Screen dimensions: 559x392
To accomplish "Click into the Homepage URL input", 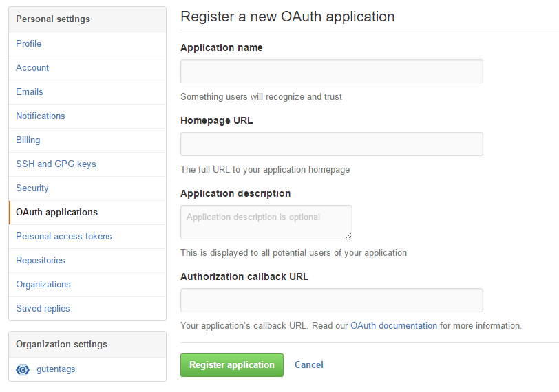I will [331, 144].
